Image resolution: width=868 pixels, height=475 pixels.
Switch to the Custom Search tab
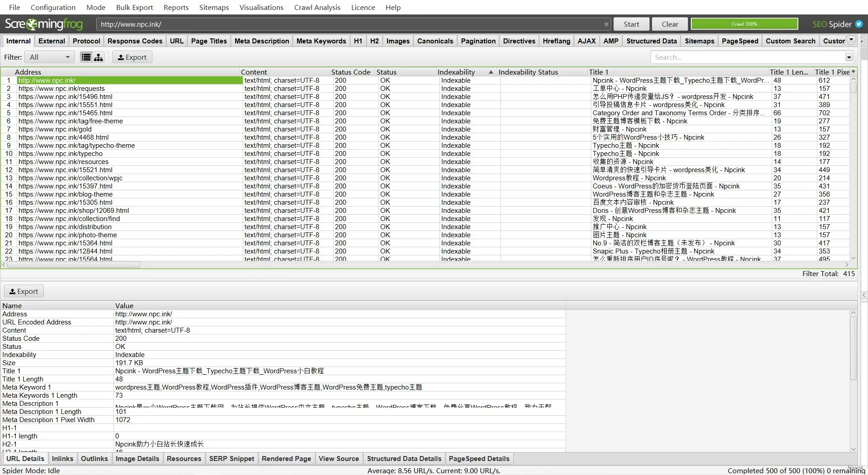coord(790,41)
